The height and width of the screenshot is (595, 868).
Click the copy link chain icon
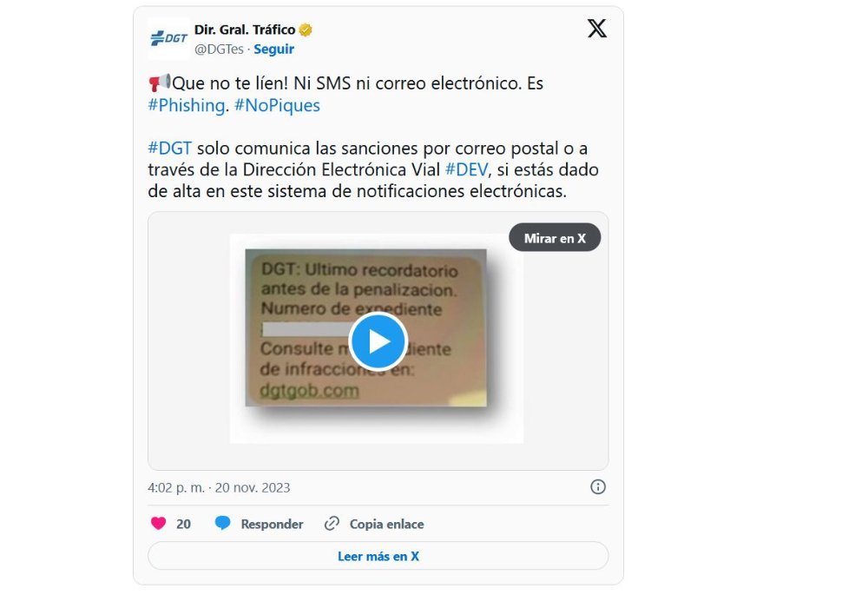coord(332,524)
